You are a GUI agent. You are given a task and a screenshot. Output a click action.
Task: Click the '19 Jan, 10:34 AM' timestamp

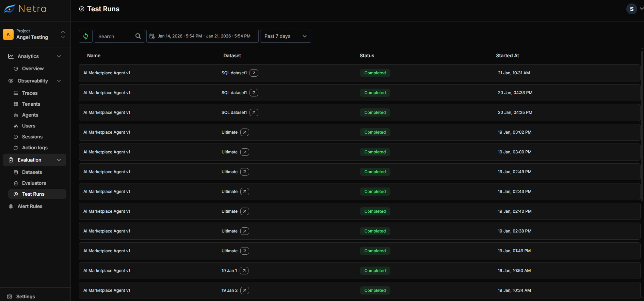514,290
